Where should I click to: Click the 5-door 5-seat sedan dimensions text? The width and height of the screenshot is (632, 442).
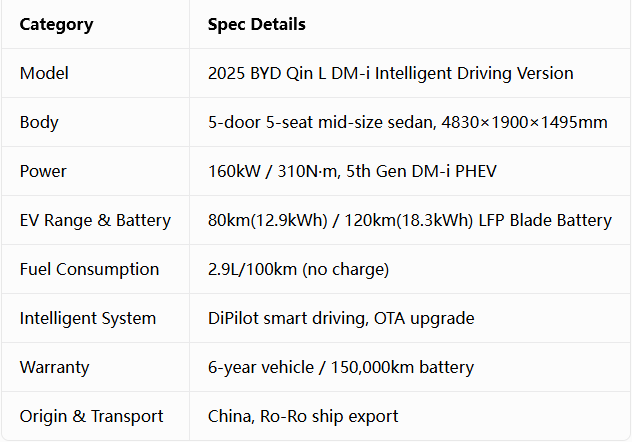click(x=407, y=122)
